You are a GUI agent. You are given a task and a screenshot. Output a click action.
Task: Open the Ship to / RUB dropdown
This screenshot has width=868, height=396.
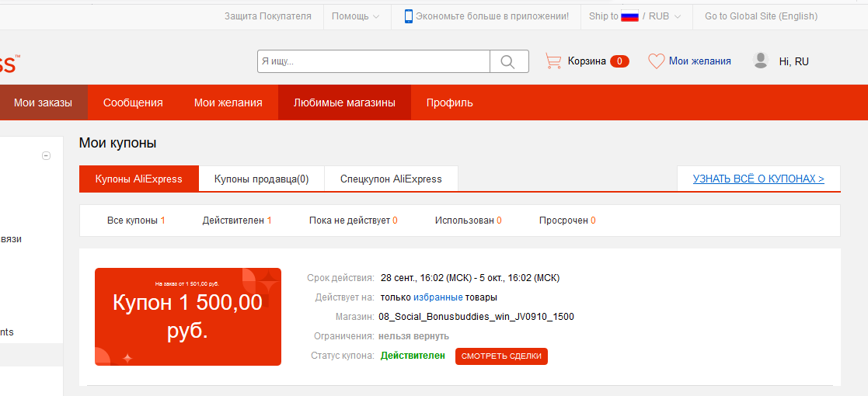pos(635,16)
